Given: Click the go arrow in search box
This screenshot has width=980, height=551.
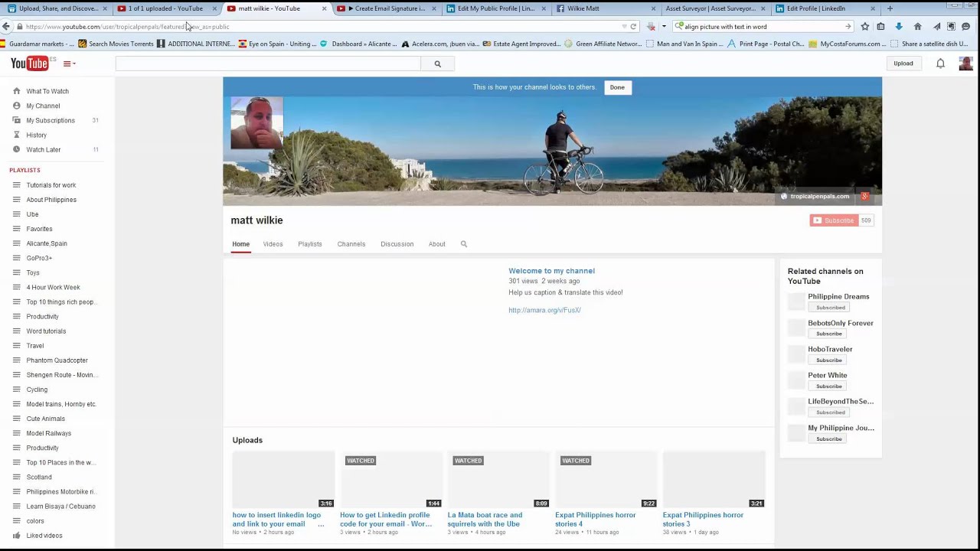Looking at the screenshot, I should (x=848, y=27).
